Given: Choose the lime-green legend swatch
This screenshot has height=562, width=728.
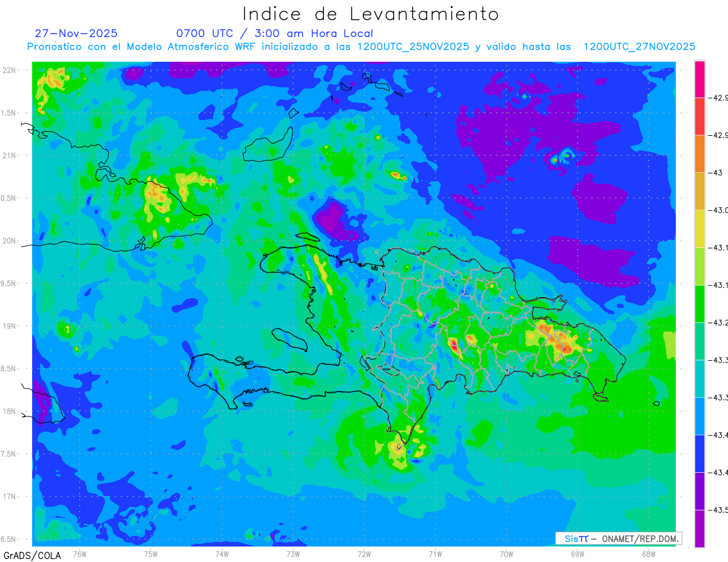Looking at the screenshot, I should coord(699,266).
